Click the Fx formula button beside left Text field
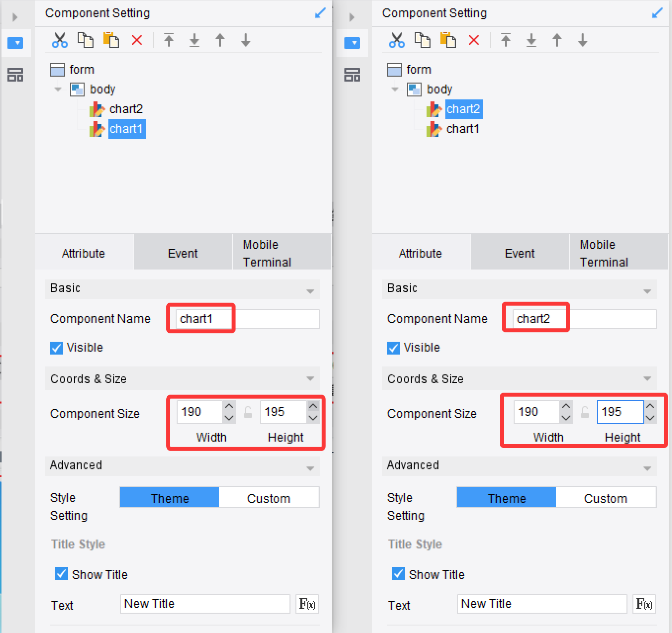The image size is (672, 633). [307, 604]
